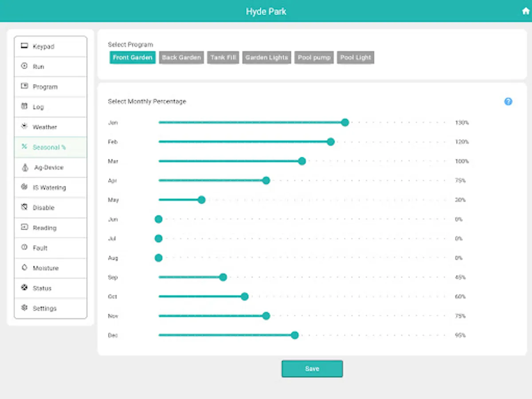The width and height of the screenshot is (532, 399).
Task: Click the May slider handle
Action: pos(202,199)
